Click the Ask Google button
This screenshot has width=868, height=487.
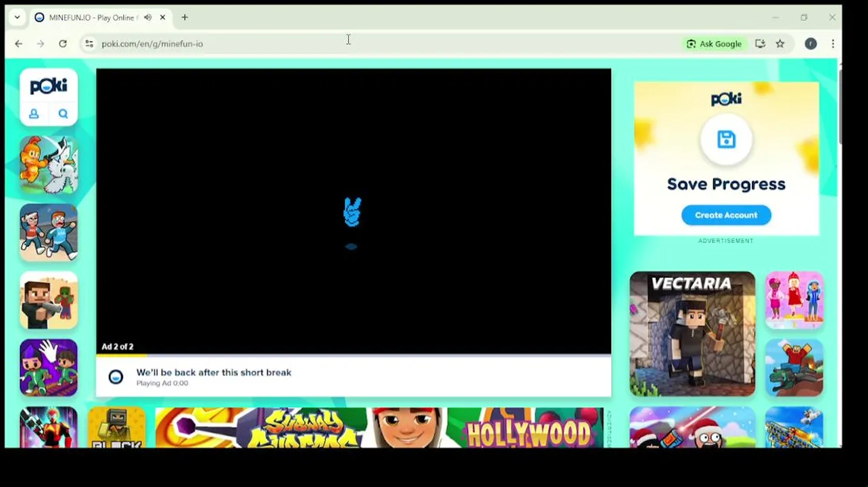tap(714, 44)
